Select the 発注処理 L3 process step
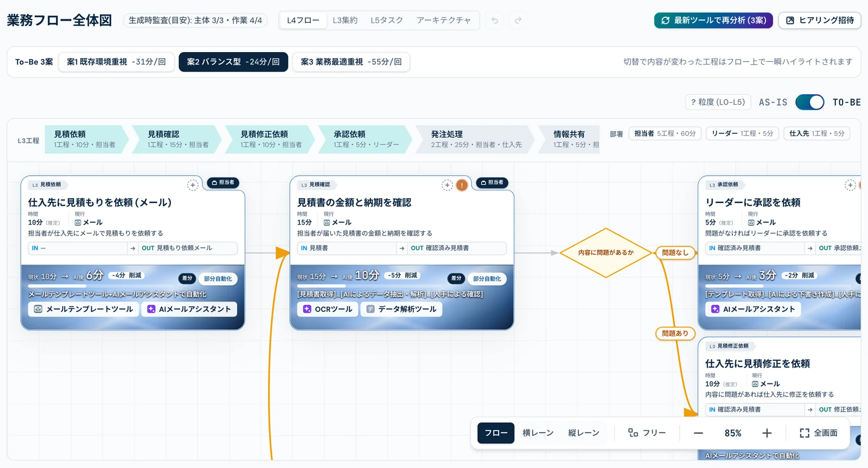The height and width of the screenshot is (468, 868). pyautogui.click(x=475, y=139)
